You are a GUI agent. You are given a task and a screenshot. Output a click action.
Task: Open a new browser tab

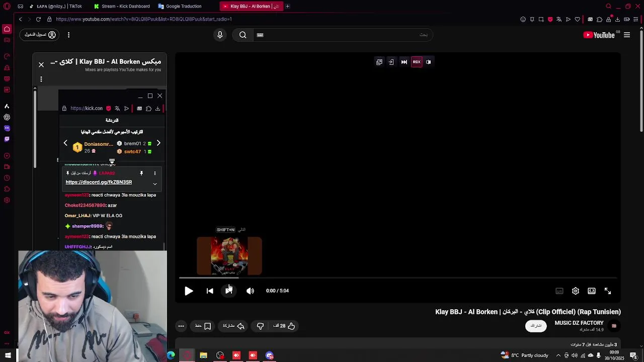coord(288,6)
